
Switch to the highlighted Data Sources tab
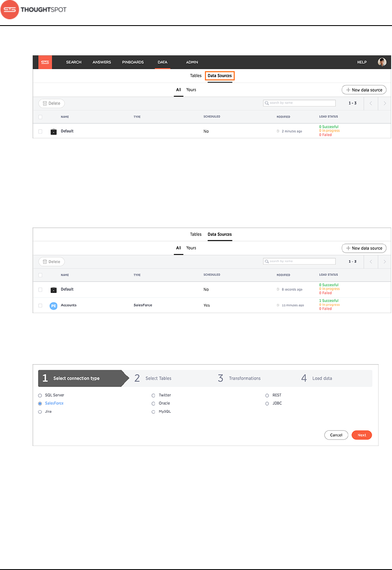click(219, 76)
